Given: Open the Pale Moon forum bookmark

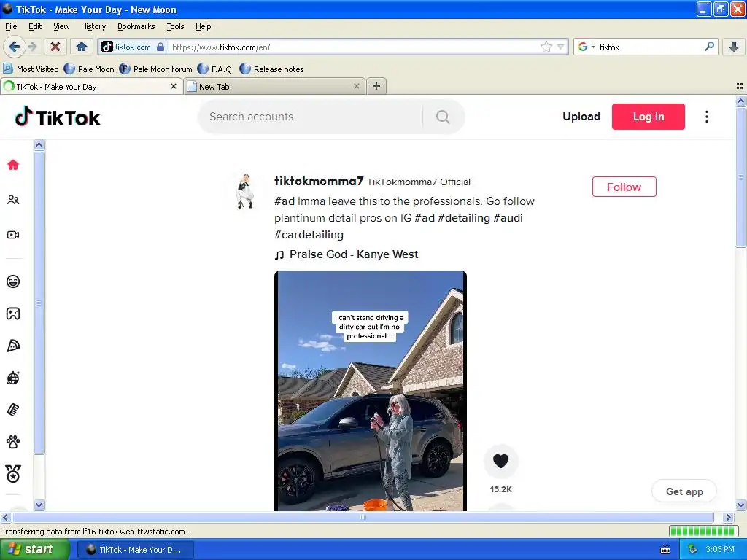Looking at the screenshot, I should click(156, 69).
